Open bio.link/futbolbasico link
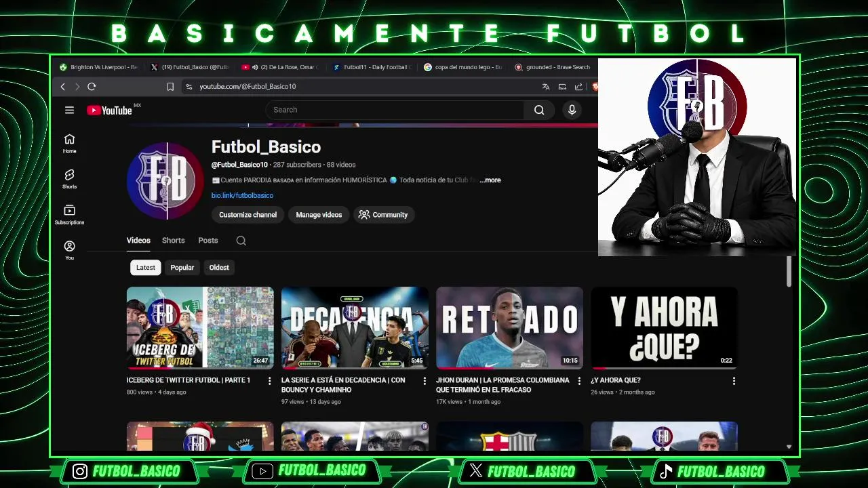 coord(242,195)
